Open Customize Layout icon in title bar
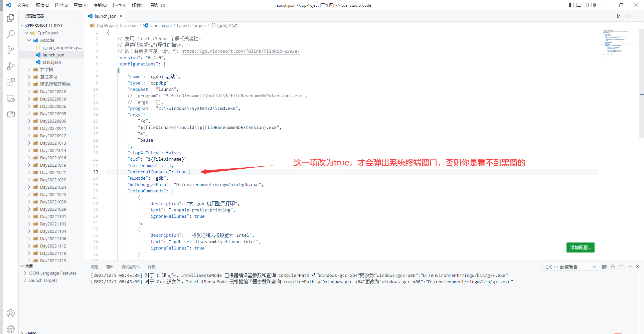Image resolution: width=644 pixels, height=334 pixels. 594,5
